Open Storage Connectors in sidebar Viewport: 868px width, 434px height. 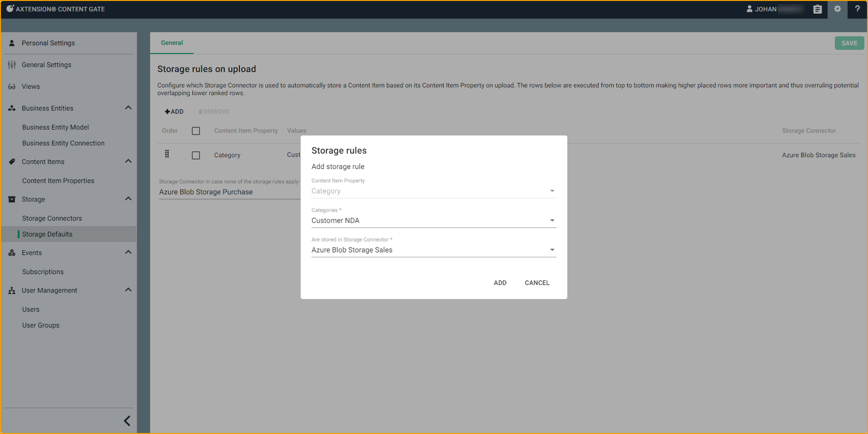click(x=52, y=218)
